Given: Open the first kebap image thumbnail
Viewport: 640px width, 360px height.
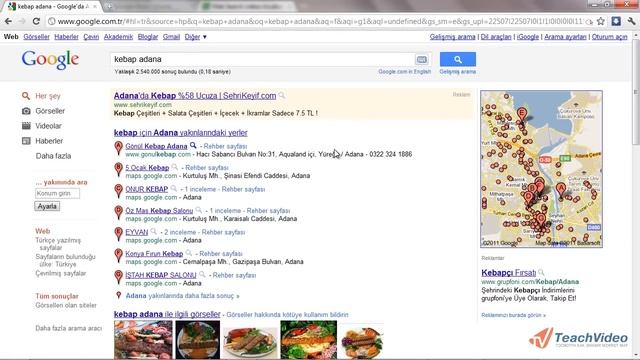Looking at the screenshot, I should pyautogui.click(x=143, y=340).
